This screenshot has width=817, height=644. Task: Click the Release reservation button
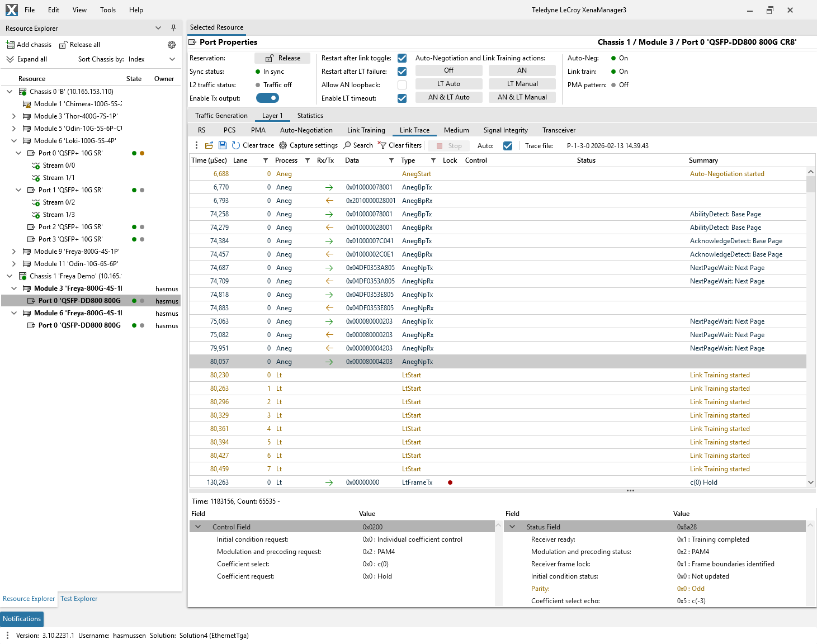[282, 58]
